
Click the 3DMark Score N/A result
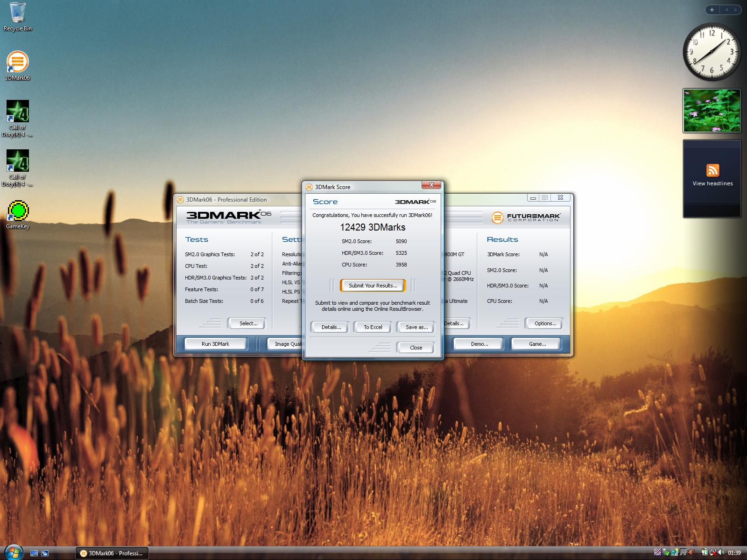[x=543, y=254]
